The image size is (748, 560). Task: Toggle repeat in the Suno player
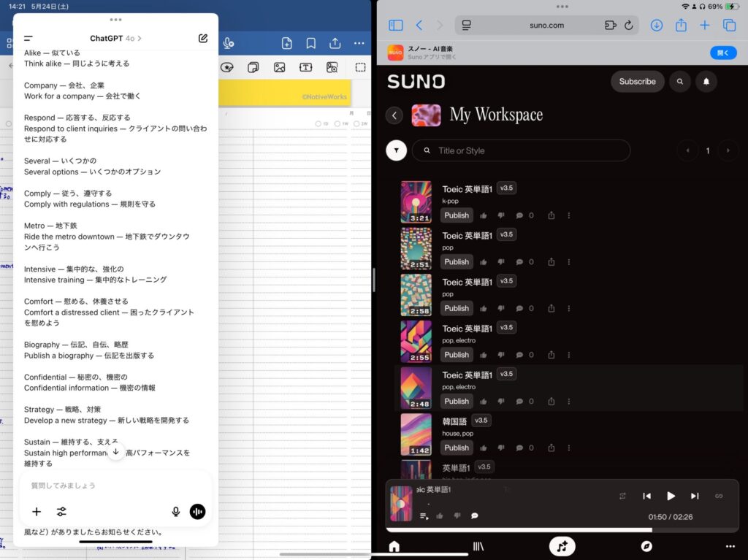(x=622, y=496)
